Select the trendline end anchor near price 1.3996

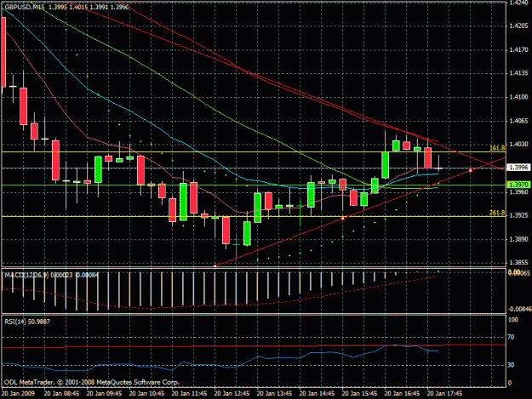pos(471,170)
